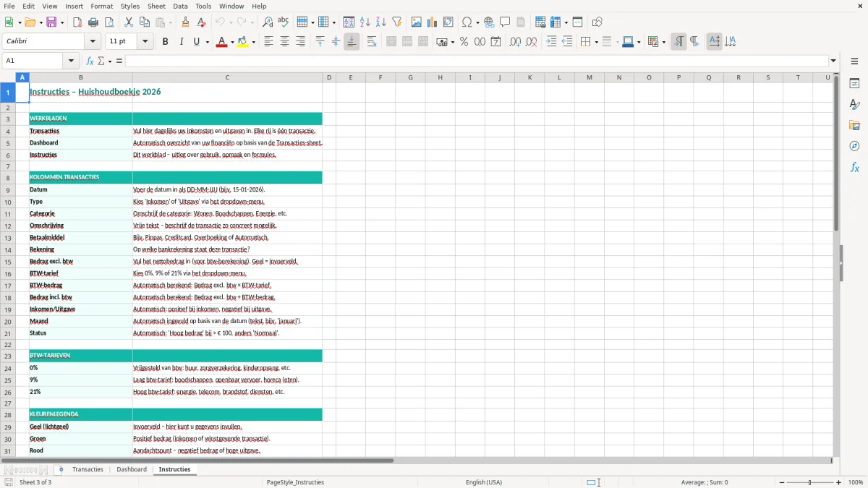Expand the Name Box dropdown arrow

click(x=71, y=61)
